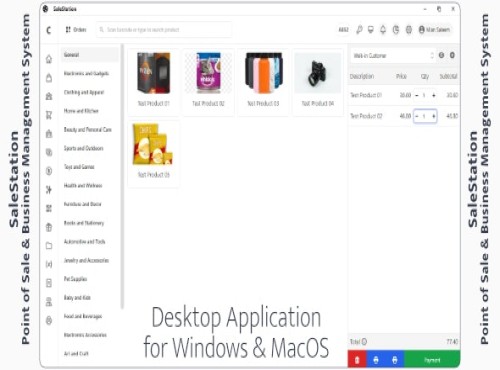Select the Electronics and Gadgets category
Viewport: 500px width, 370px height.
86,73
